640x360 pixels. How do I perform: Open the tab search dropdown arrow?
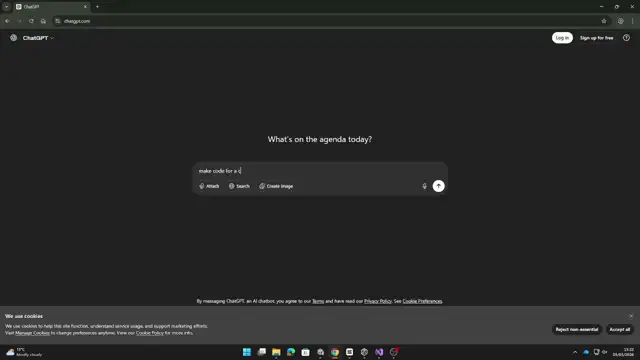tap(7, 7)
